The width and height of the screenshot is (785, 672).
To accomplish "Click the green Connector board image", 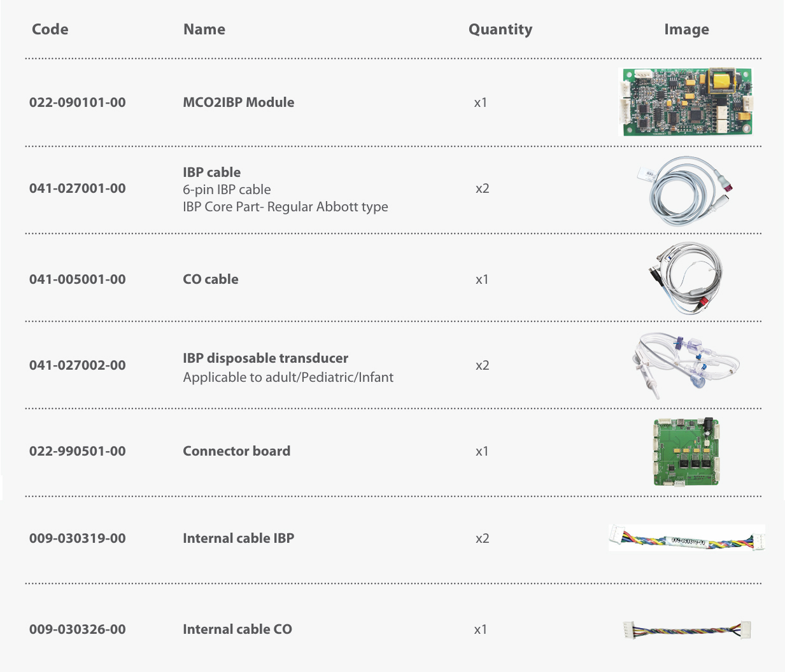I will [686, 452].
